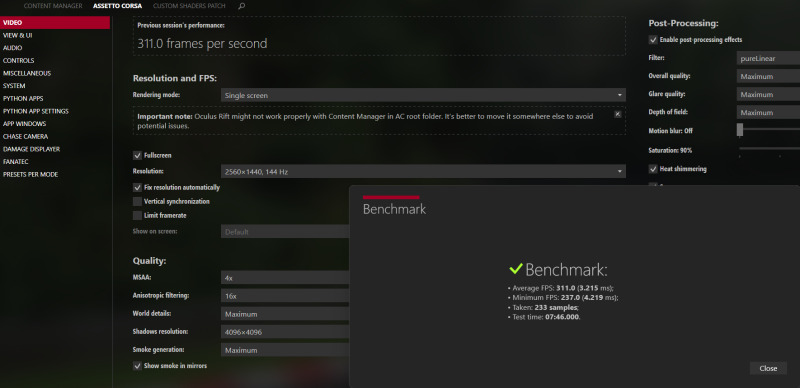Viewport: 800px width, 388px height.
Task: Open the Resolution dropdown
Action: pyautogui.click(x=423, y=172)
